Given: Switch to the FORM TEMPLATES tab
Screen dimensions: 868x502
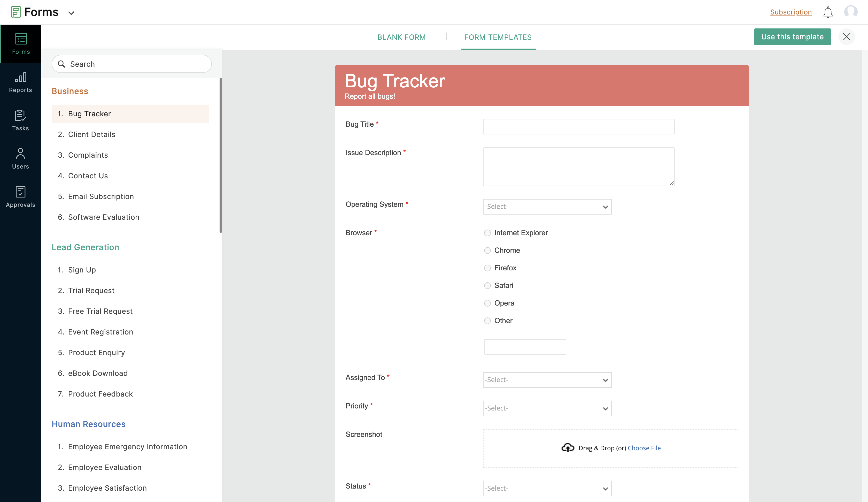Looking at the screenshot, I should pyautogui.click(x=498, y=37).
